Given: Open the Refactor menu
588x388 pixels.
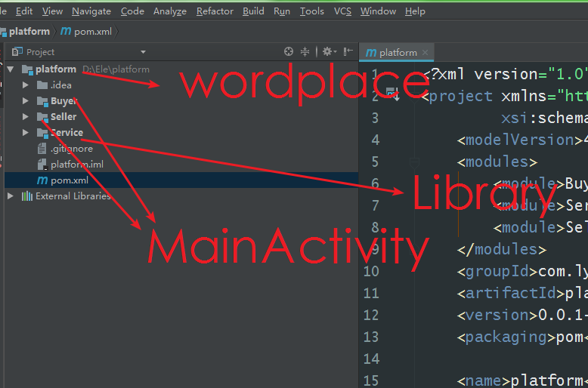Looking at the screenshot, I should 215,11.
